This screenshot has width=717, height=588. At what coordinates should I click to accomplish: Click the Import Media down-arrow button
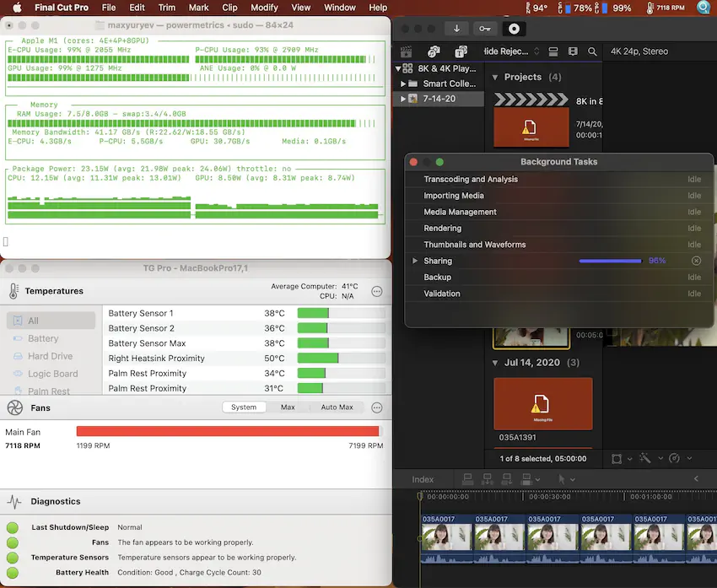(456, 29)
